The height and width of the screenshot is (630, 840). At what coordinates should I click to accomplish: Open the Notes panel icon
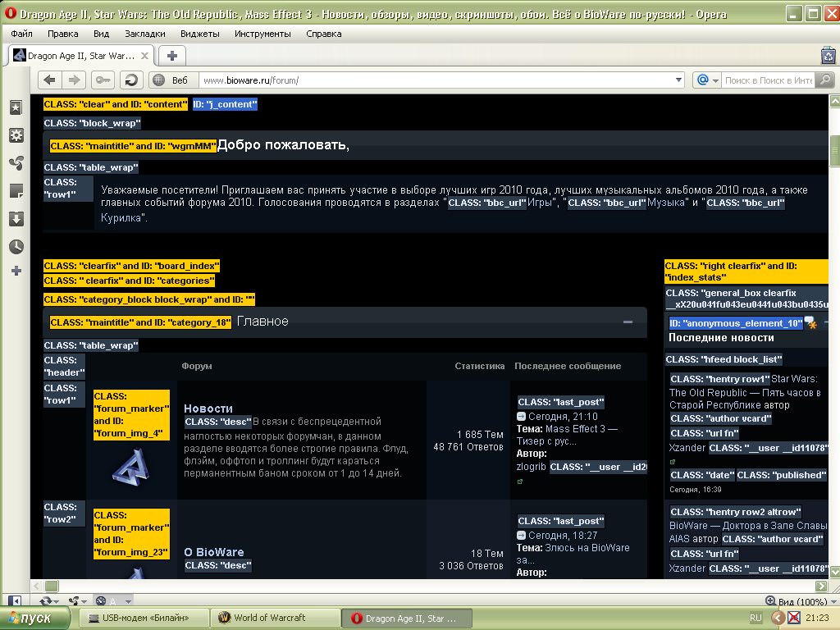pyautogui.click(x=16, y=190)
